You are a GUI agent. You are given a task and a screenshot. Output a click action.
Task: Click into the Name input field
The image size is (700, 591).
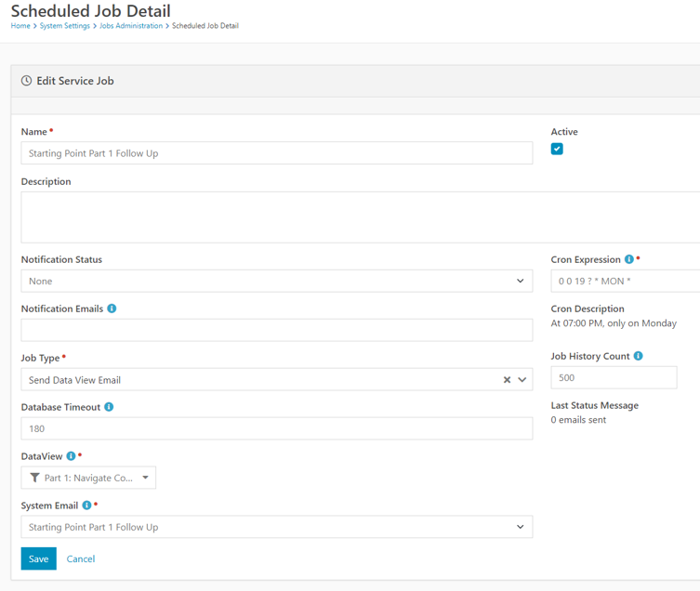click(x=277, y=153)
